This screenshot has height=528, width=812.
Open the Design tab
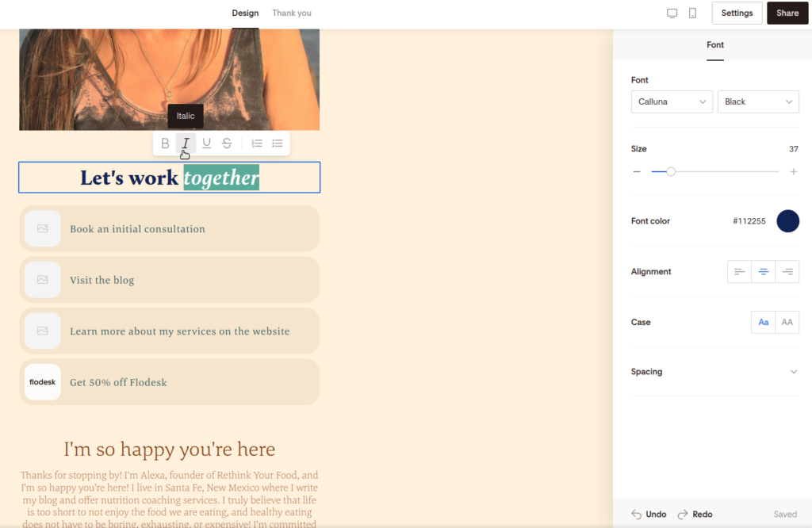coord(245,13)
